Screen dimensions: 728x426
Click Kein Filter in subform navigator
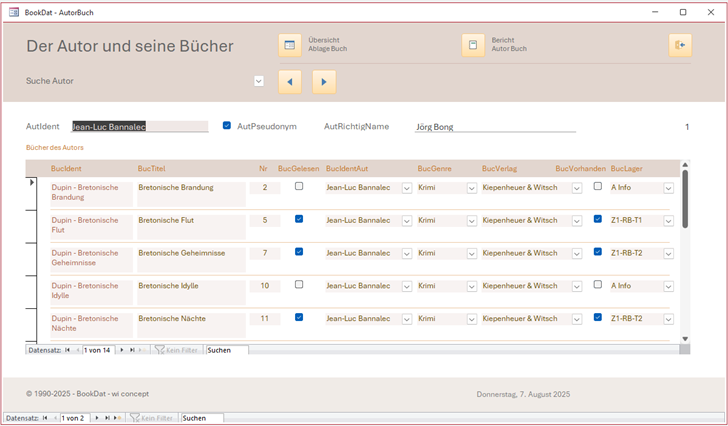[175, 350]
